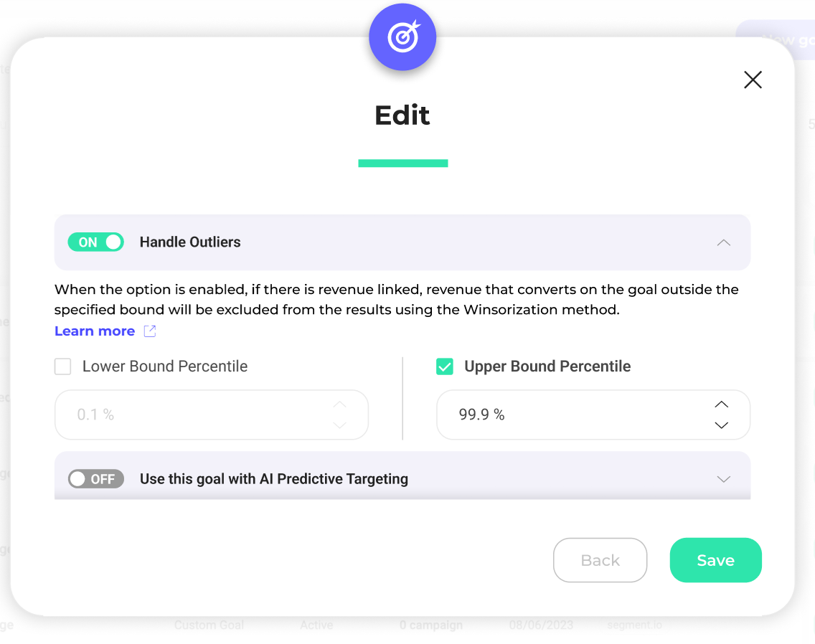815x644 pixels.
Task: Turn off the Handle Outliers toggle
Action: point(96,242)
